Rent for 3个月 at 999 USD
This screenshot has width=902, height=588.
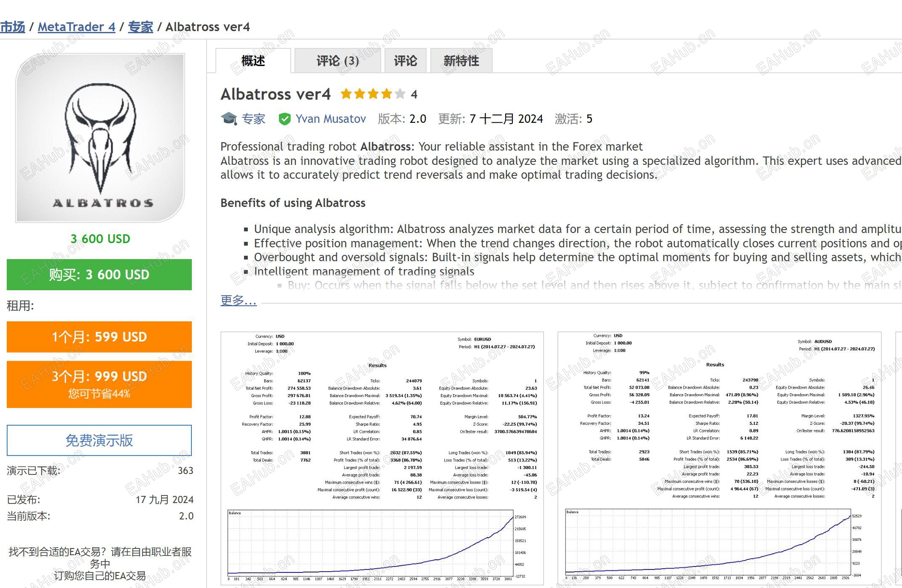(x=99, y=384)
